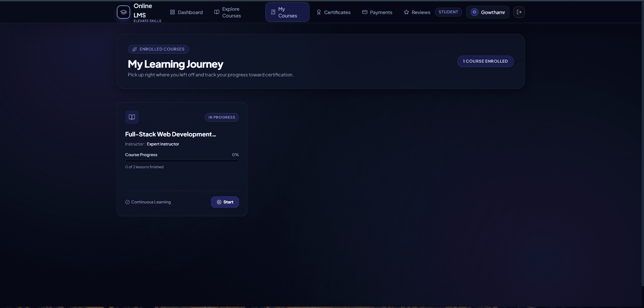Click the Explore Courses book icon
Screen dimensions: 644x308
[x=217, y=12]
